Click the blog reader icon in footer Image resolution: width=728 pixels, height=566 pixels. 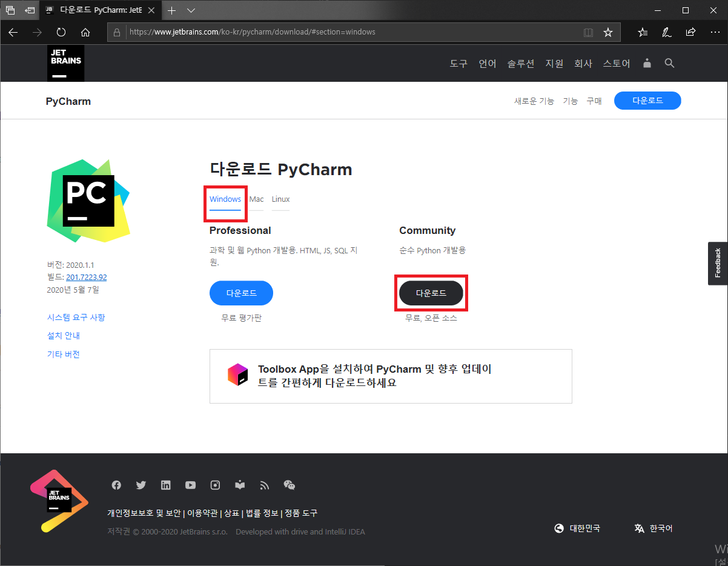(x=240, y=485)
